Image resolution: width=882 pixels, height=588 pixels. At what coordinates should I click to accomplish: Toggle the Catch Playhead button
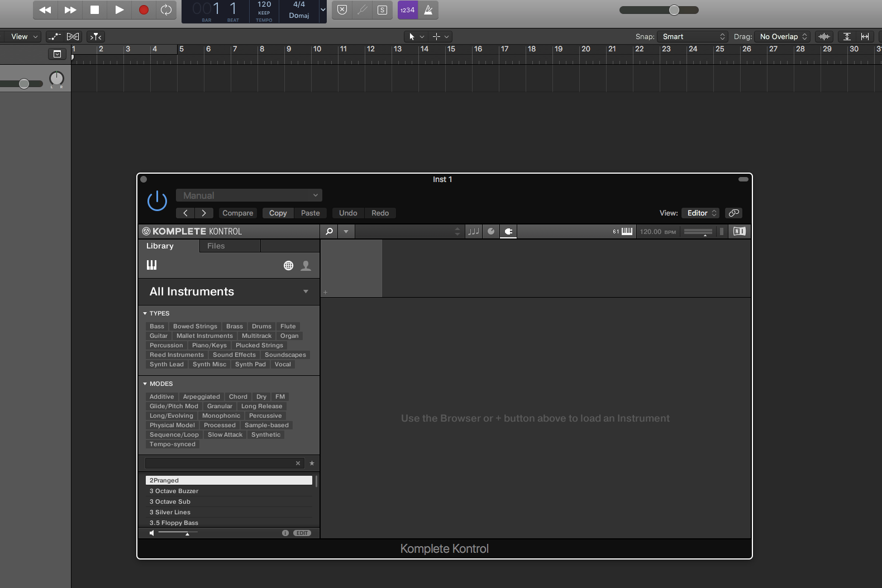[x=96, y=36]
